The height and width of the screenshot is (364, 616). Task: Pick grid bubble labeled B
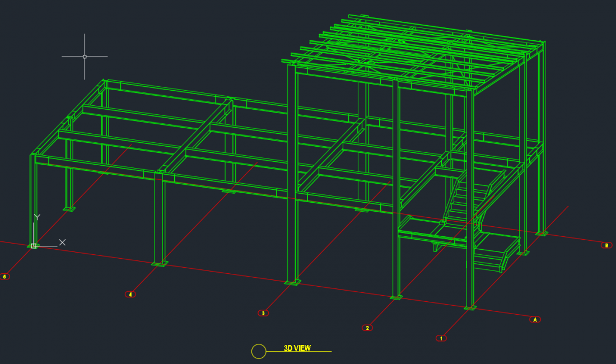coord(606,245)
